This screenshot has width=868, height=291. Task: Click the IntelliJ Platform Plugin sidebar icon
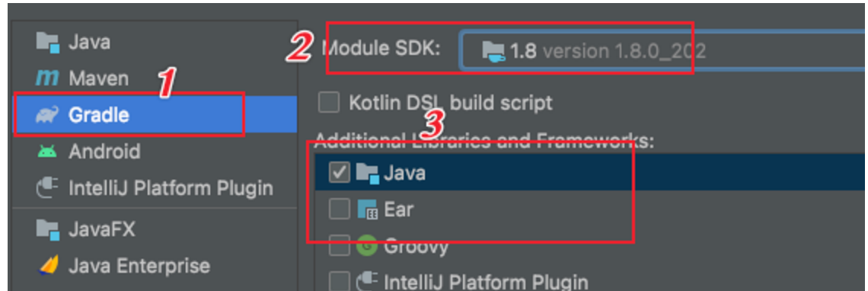point(48,188)
